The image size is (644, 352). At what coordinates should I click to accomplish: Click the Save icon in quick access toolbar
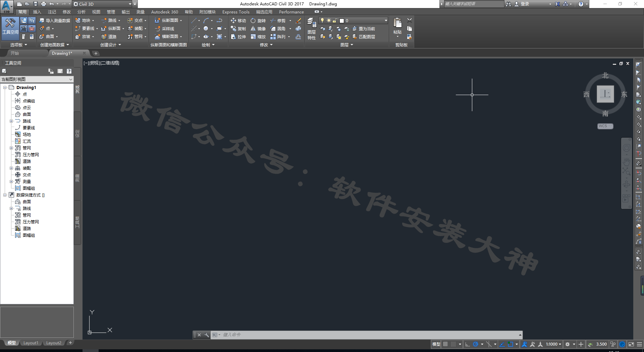pos(36,4)
